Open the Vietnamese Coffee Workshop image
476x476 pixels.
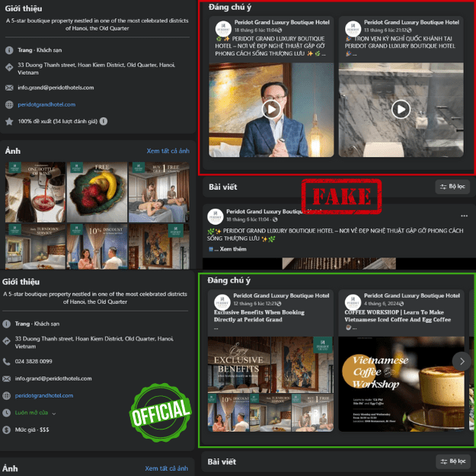pos(401,384)
